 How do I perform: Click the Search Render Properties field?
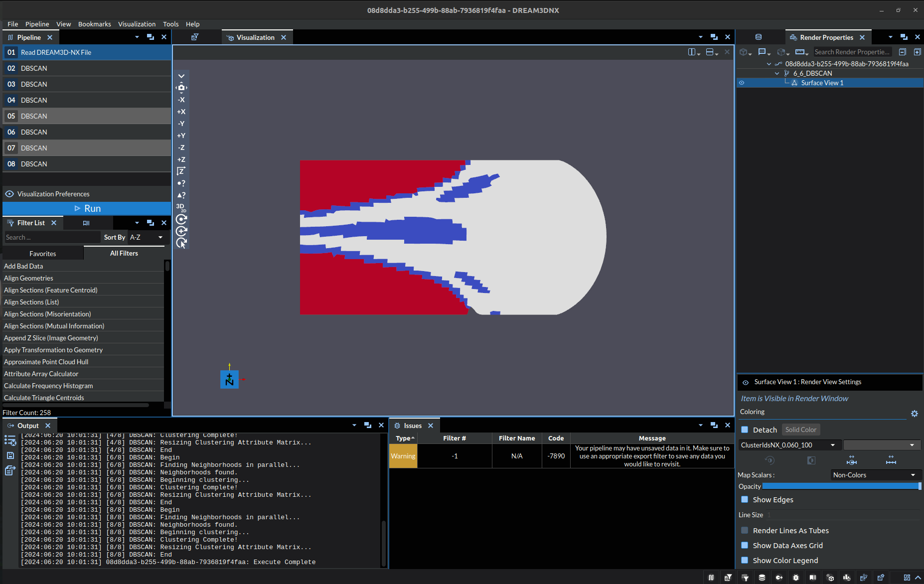(x=853, y=52)
